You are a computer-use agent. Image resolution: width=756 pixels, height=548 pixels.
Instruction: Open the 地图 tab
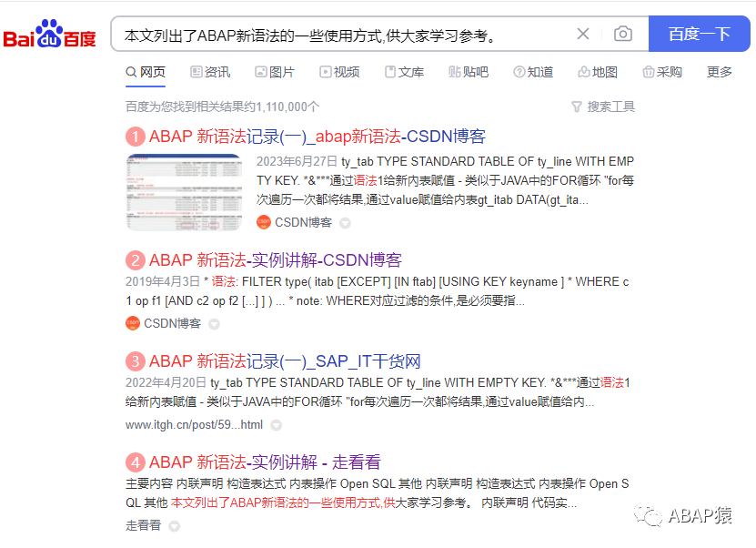click(598, 72)
